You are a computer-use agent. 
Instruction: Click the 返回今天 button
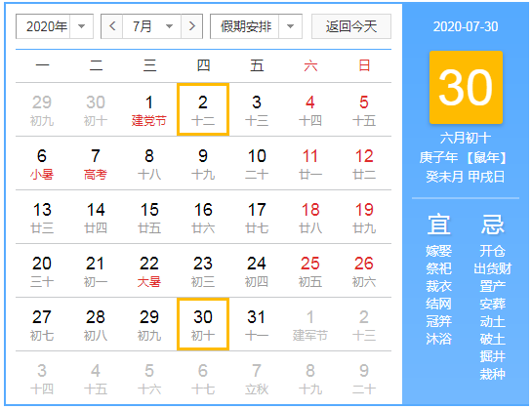pyautogui.click(x=351, y=26)
